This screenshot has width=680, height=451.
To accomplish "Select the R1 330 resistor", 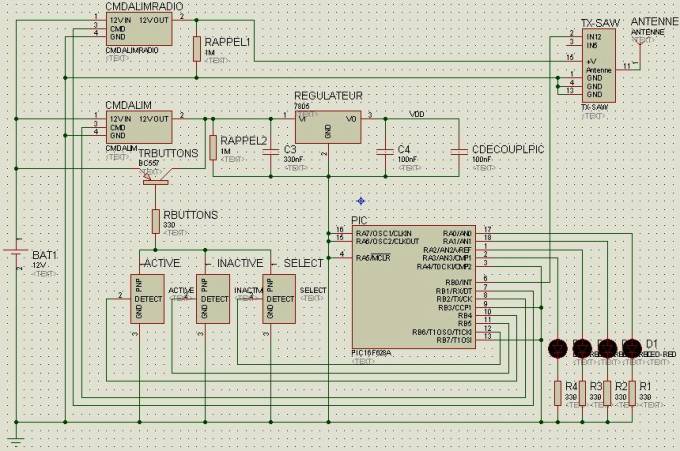I will click(x=631, y=393).
